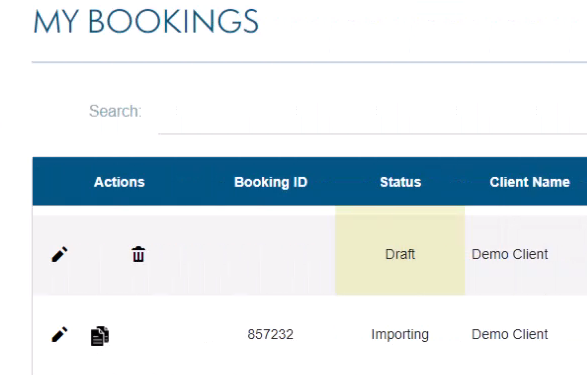Edit booking 857232 with pencil icon

pos(59,334)
